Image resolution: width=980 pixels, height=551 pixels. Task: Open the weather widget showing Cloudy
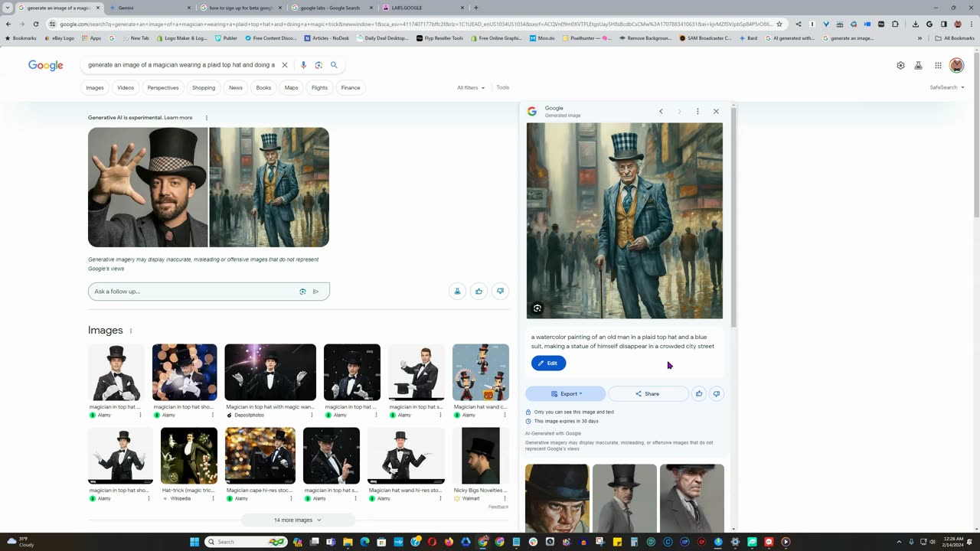click(x=21, y=542)
